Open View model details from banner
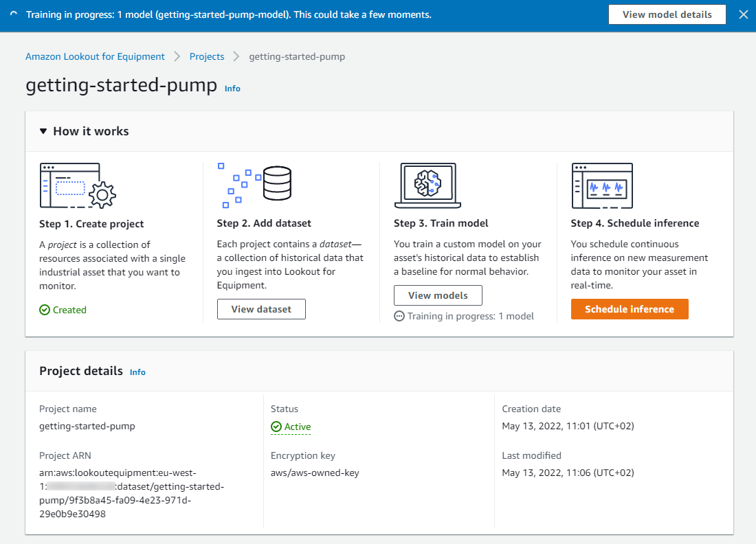This screenshot has width=756, height=544. (667, 14)
